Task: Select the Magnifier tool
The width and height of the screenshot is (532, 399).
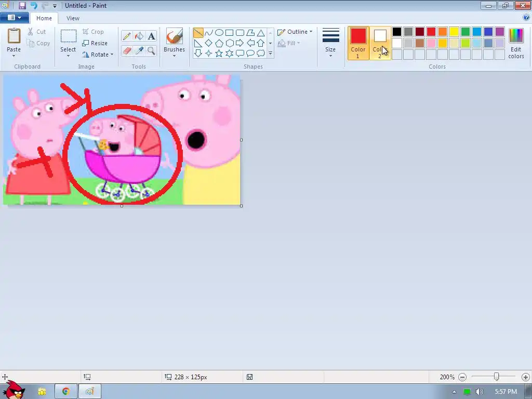Action: pyautogui.click(x=151, y=50)
